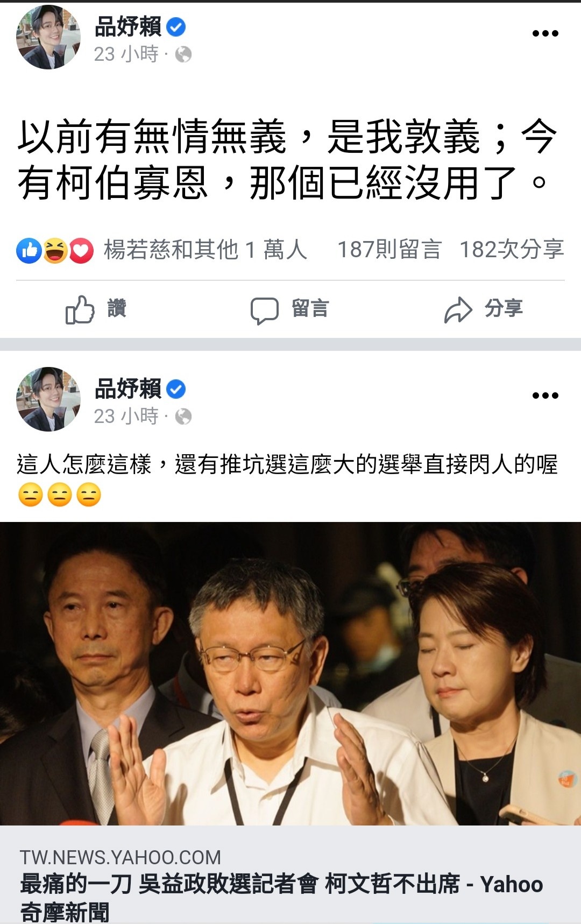
Task: Open the second post's three-dot options menu
Action: pyautogui.click(x=545, y=396)
